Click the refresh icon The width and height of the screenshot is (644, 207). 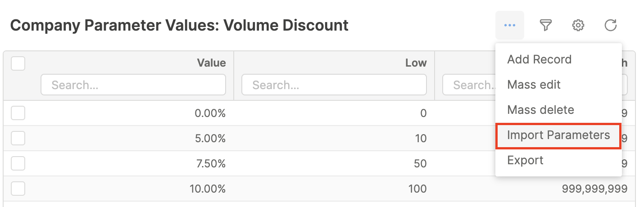[610, 25]
